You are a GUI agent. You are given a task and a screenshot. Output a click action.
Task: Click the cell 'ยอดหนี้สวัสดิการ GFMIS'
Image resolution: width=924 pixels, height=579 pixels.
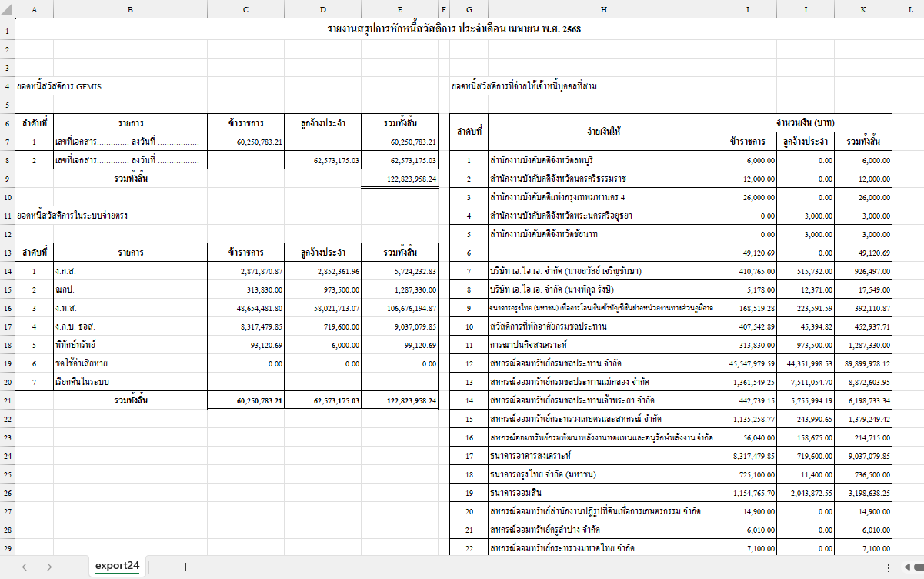[60, 86]
